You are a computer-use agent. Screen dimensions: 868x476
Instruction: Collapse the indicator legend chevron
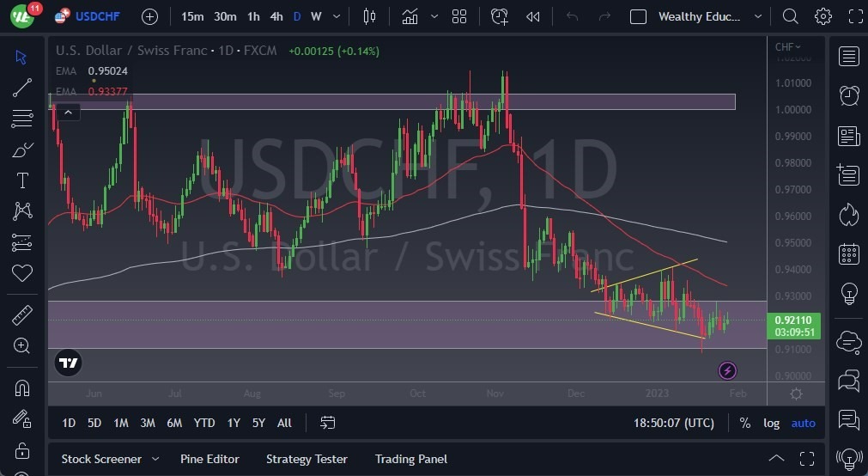point(68,113)
